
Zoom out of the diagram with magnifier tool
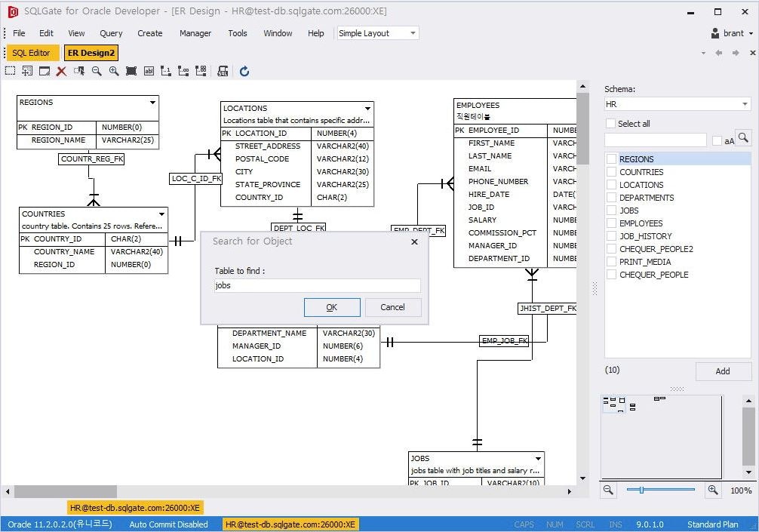(x=97, y=70)
